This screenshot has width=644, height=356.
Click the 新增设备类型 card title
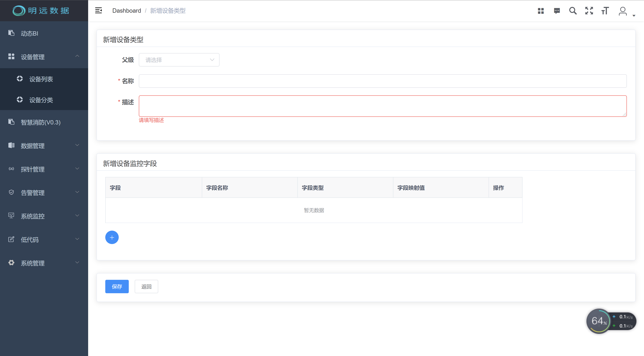[x=123, y=39]
